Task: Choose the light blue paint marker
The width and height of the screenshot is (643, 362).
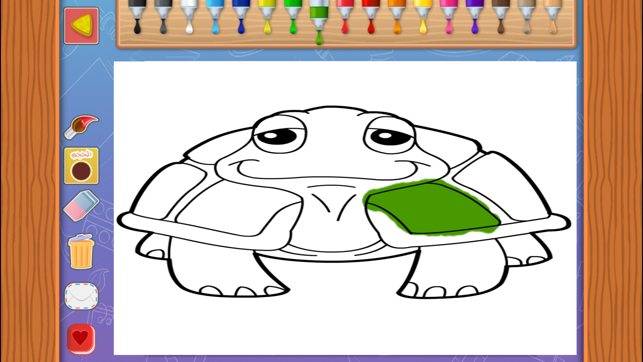Action: (x=215, y=16)
